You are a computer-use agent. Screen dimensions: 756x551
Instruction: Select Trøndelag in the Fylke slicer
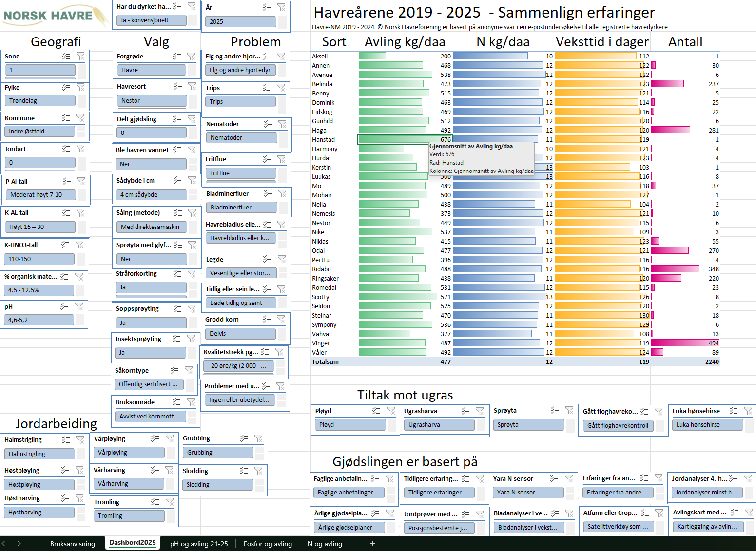tap(40, 101)
